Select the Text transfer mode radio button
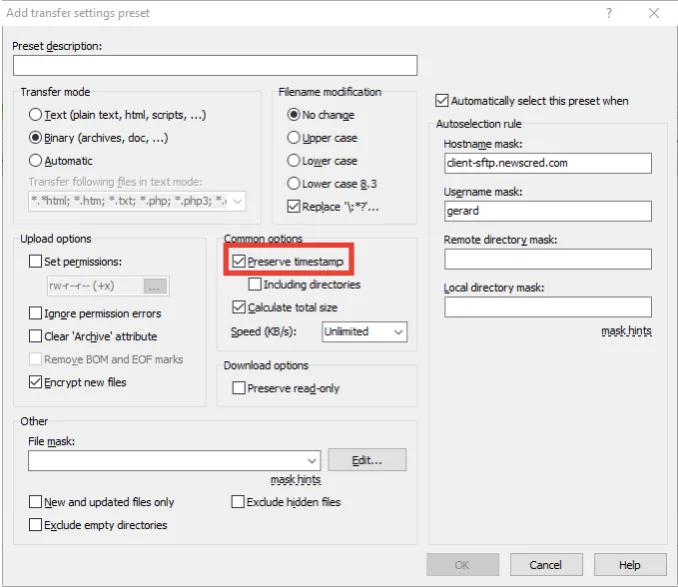 click(x=35, y=115)
